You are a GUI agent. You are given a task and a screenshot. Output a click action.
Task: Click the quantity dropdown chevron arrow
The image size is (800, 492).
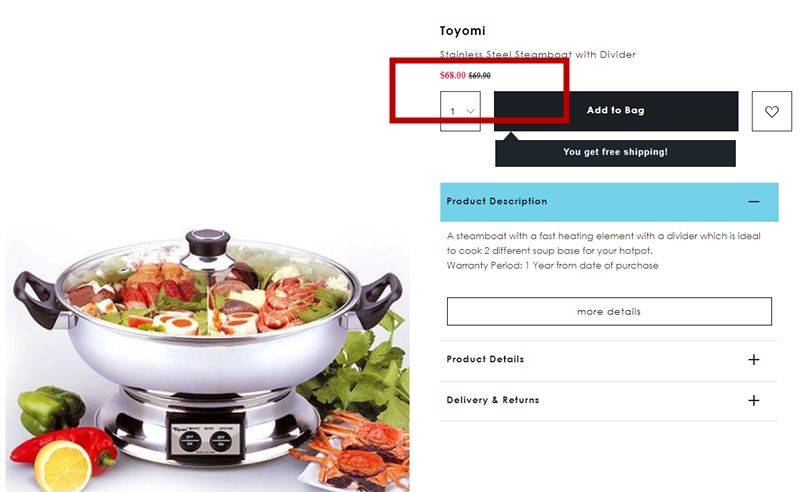470,111
